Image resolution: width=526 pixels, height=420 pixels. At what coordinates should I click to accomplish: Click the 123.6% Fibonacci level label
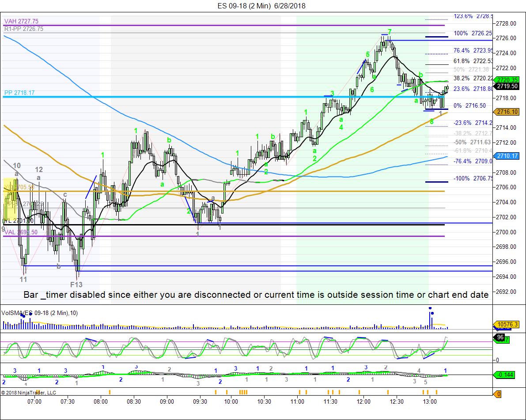(x=473, y=16)
